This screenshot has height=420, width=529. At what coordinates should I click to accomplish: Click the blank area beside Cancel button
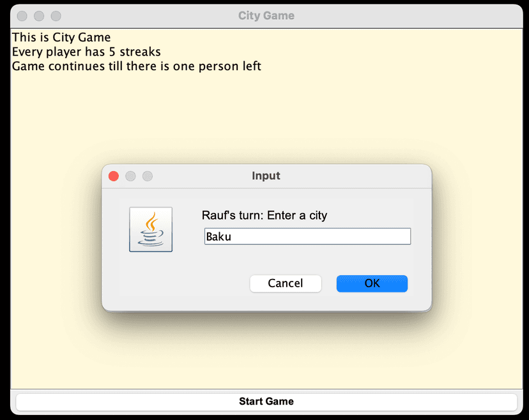pos(185,283)
